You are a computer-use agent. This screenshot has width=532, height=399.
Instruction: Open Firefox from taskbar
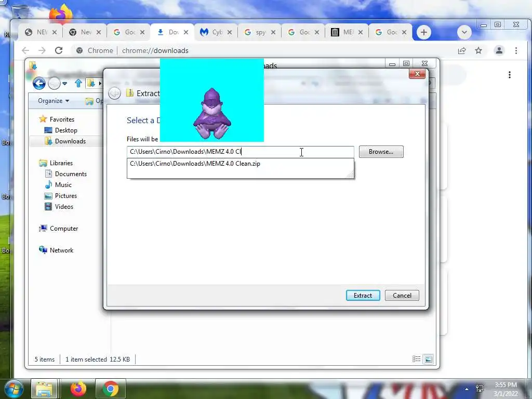pos(78,389)
